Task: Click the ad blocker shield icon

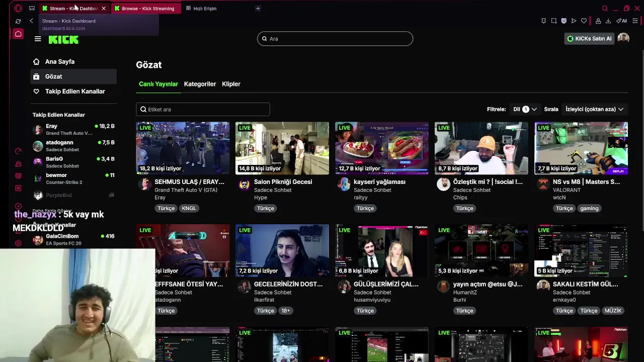Action: [x=563, y=21]
